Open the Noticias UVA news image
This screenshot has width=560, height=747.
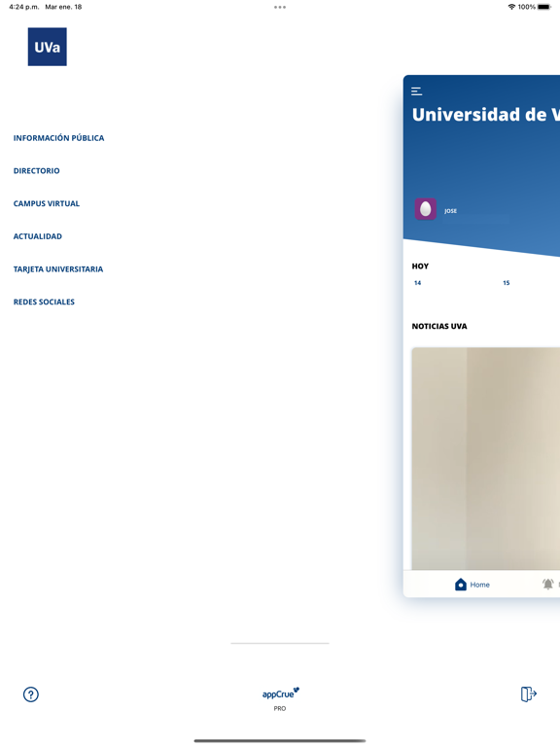486,458
